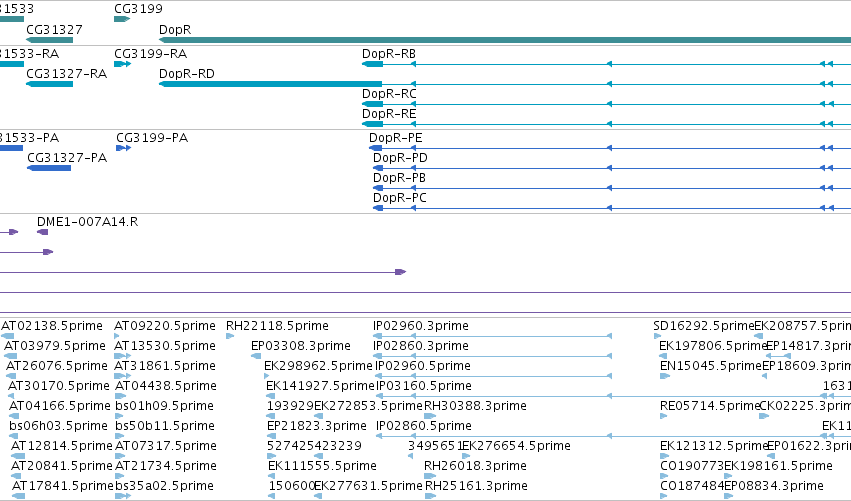Click the DopR-RC transcript label

(389, 94)
